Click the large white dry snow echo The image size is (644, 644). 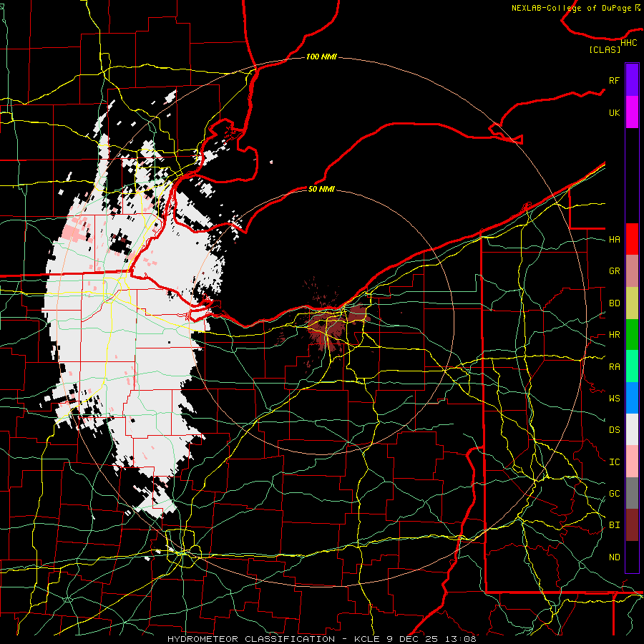click(123, 328)
